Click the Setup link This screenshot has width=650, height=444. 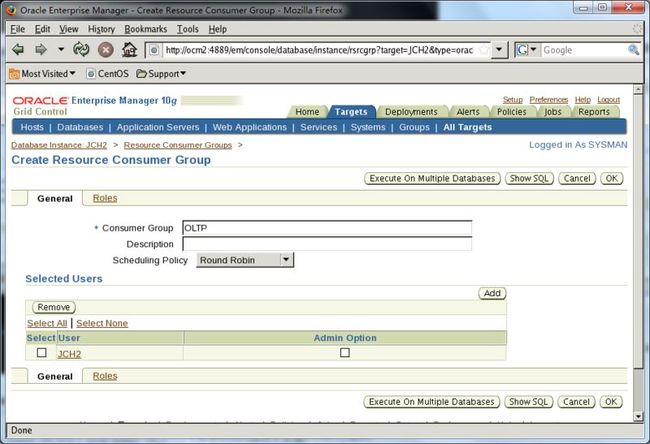pos(513,100)
